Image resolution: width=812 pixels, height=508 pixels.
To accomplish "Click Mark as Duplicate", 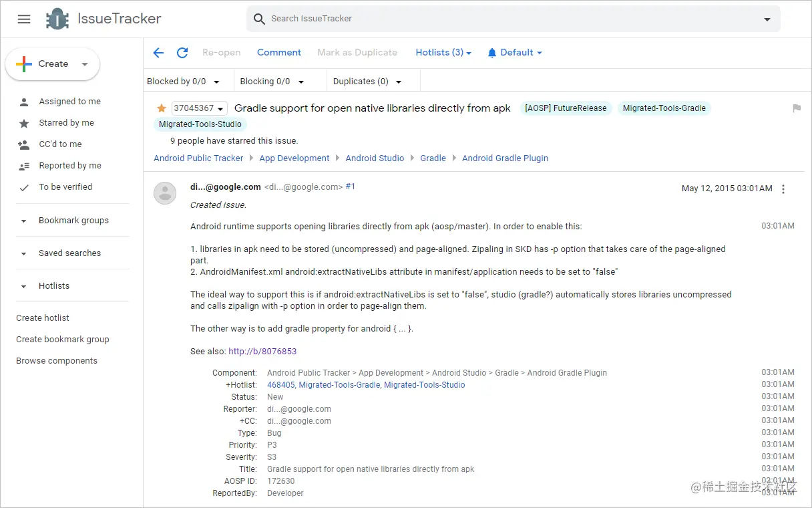I will [x=357, y=52].
